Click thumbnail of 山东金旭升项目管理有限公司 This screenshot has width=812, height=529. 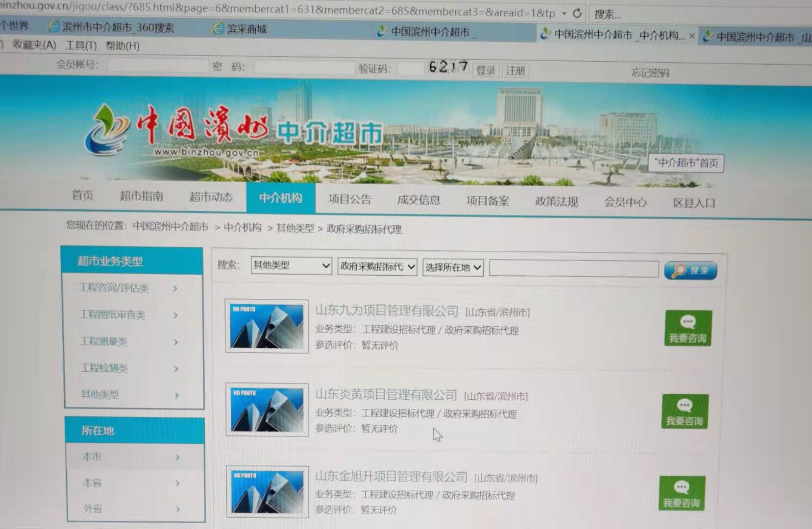click(268, 492)
